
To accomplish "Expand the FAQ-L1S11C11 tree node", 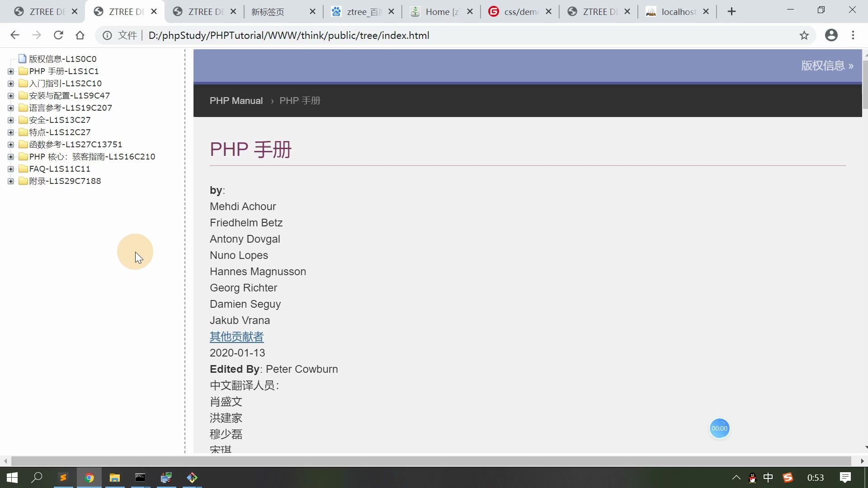I will point(11,169).
